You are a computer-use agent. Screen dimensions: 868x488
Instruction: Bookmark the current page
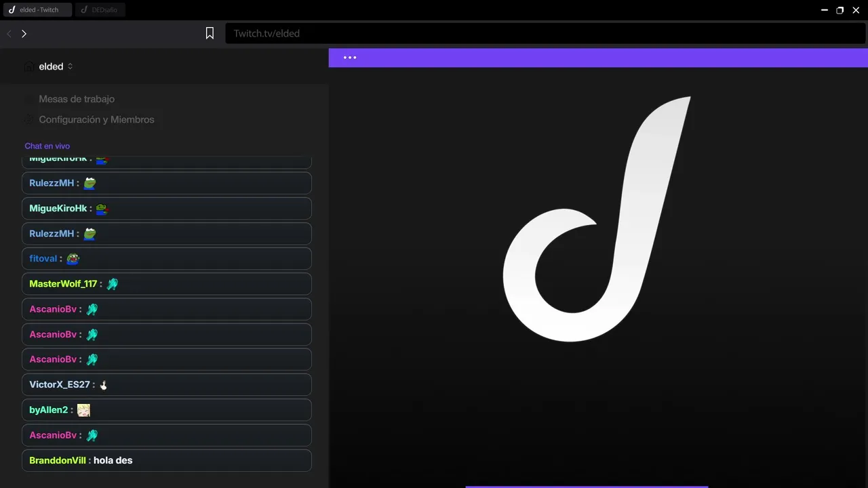click(x=210, y=33)
